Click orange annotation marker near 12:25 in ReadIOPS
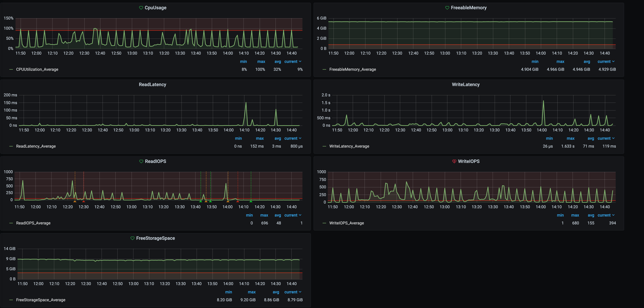This screenshot has height=308, width=644. click(75, 201)
